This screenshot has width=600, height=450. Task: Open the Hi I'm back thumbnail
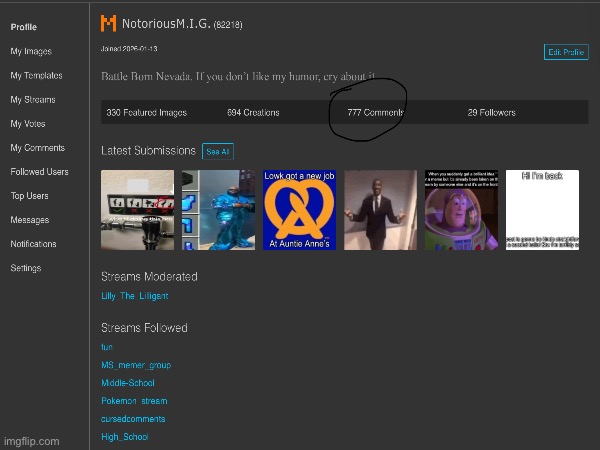click(542, 210)
